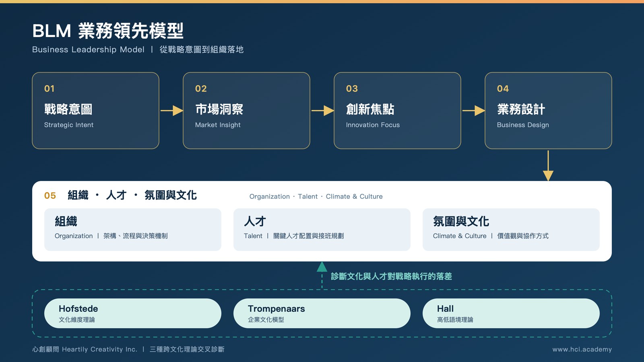
Task: Click the Hofstede 文化維度理論 pill
Action: point(133,313)
